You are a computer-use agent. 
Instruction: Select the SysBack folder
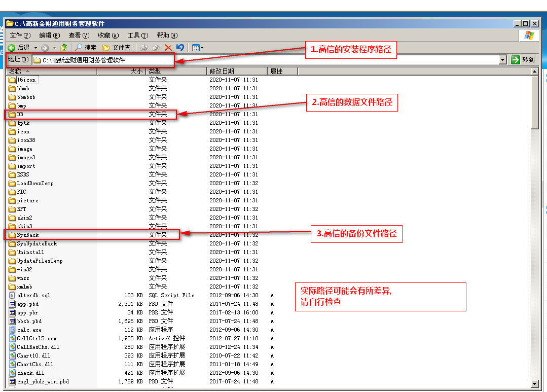(27, 235)
